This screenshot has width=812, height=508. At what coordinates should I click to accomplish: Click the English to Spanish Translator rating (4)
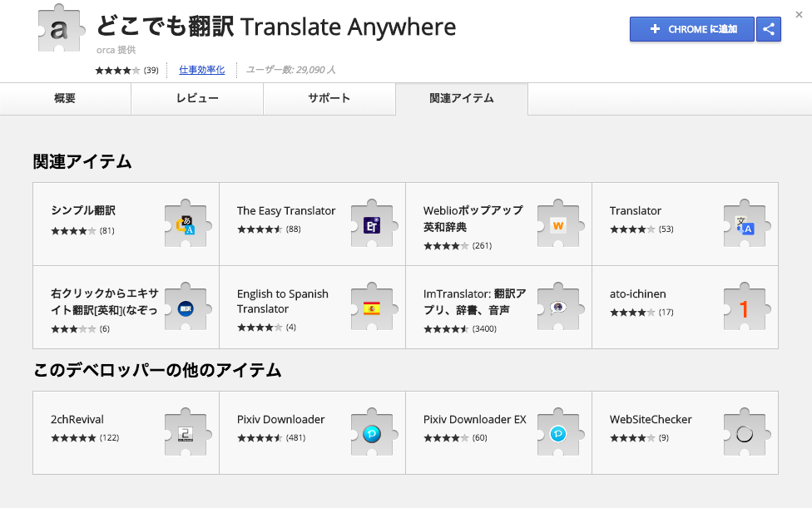point(267,328)
